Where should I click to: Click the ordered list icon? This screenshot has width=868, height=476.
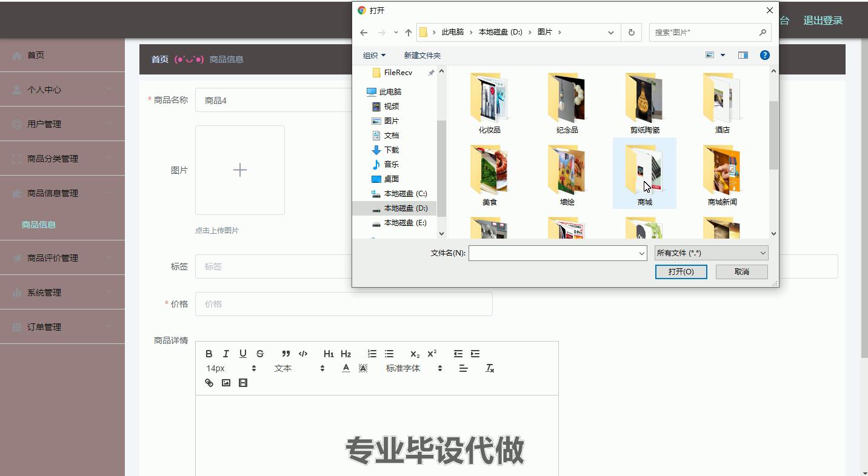372,354
